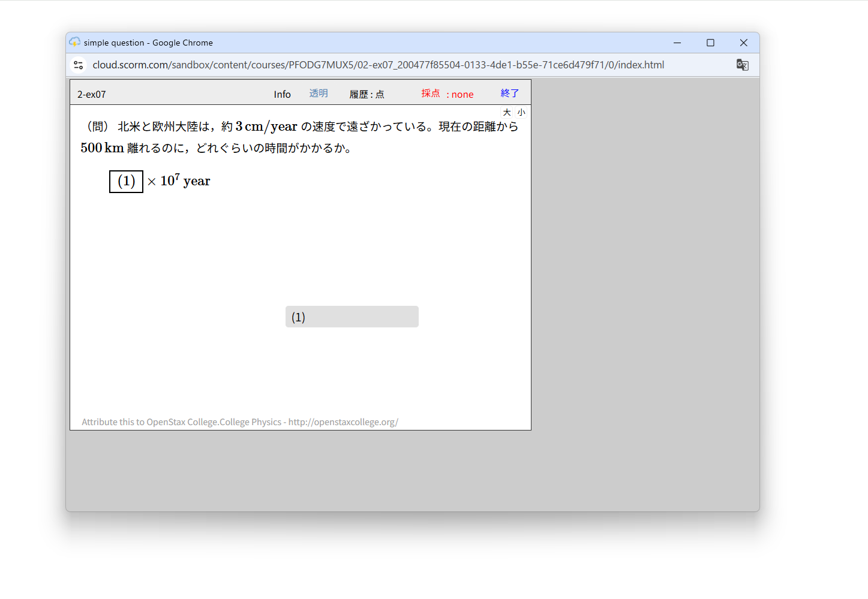Maximize the simple question window

click(x=710, y=43)
